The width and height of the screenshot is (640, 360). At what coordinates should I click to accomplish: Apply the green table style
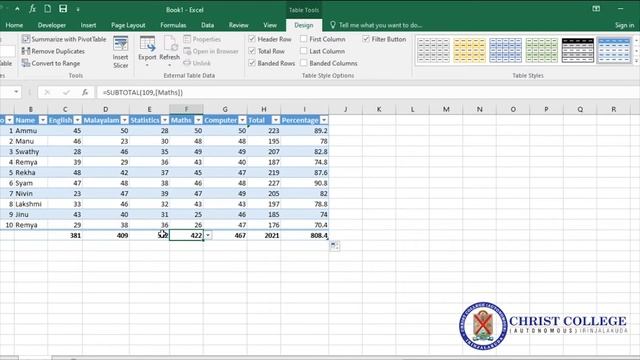[541, 50]
